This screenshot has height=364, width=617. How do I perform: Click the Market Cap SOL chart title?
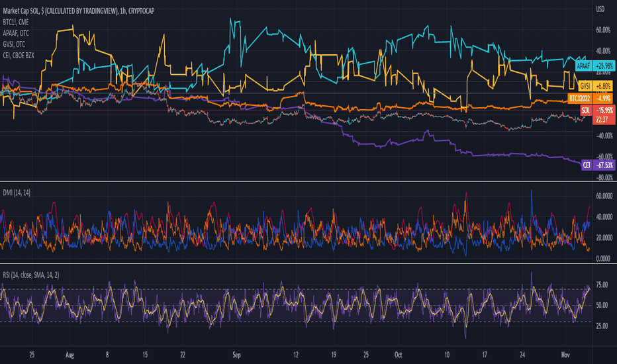tap(79, 11)
